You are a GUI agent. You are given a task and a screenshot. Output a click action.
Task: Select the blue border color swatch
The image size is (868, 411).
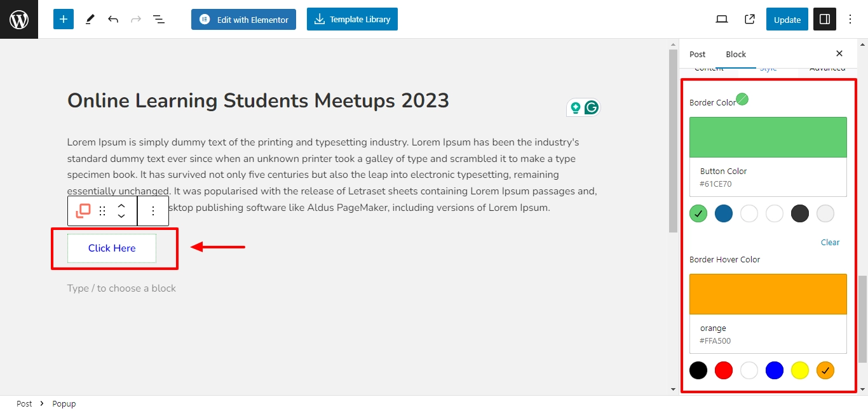pos(724,213)
